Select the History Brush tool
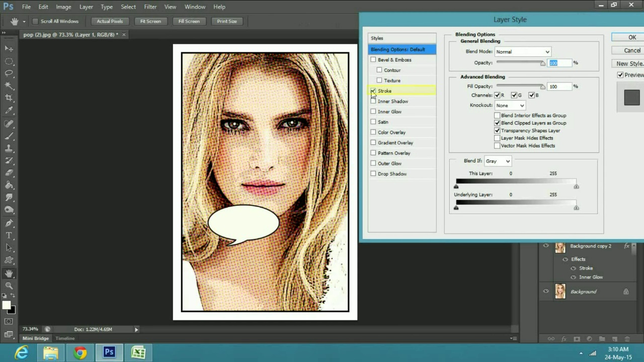644x362 pixels. [9, 161]
